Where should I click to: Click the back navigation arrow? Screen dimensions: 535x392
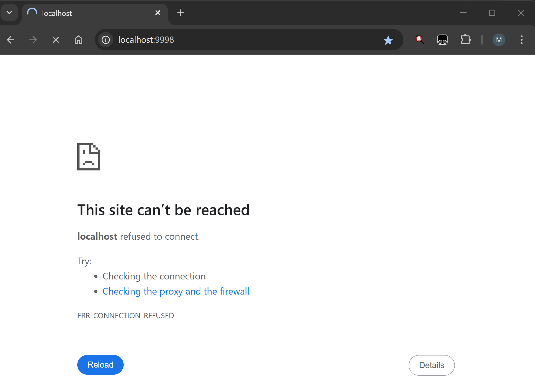[x=11, y=40]
